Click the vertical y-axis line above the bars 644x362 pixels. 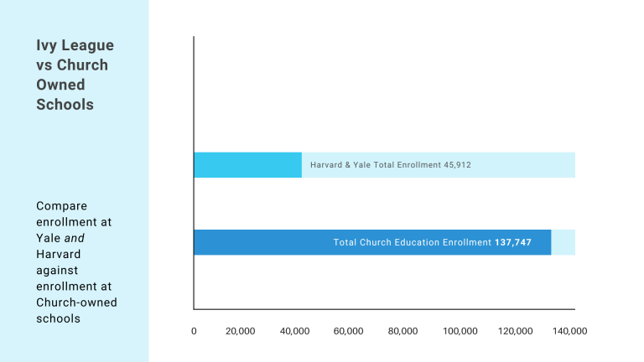(x=194, y=92)
